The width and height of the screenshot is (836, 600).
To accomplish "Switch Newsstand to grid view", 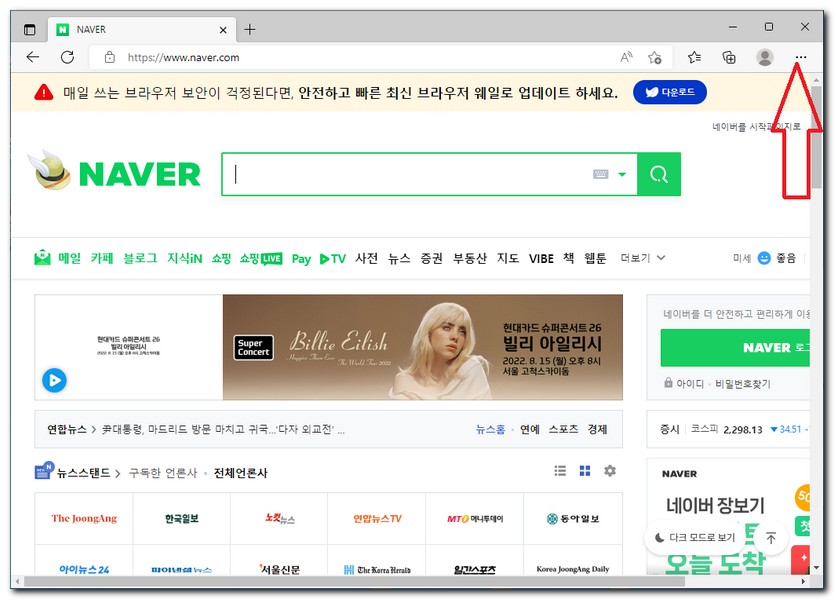I will [584, 470].
